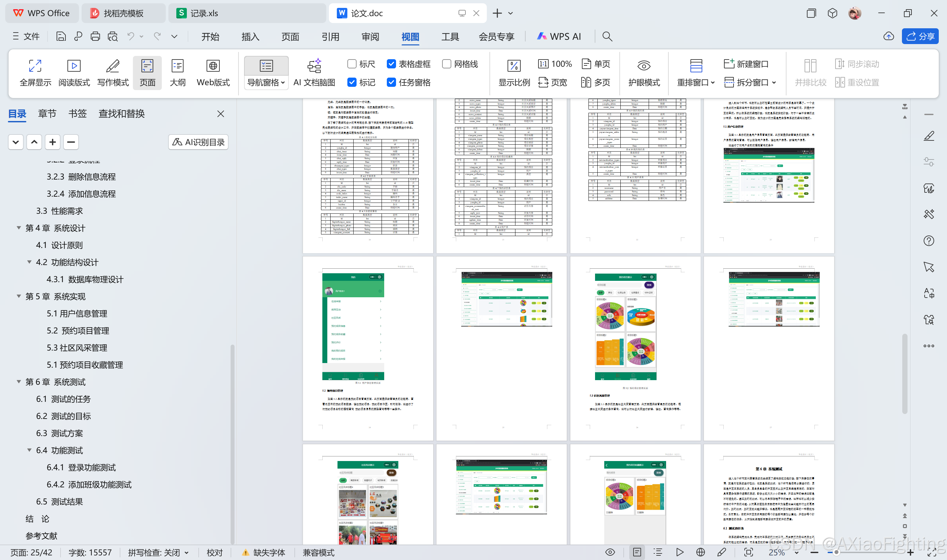This screenshot has width=947, height=560.
Task: Open the quick access toolbar dropdown arrow
Action: tap(174, 37)
